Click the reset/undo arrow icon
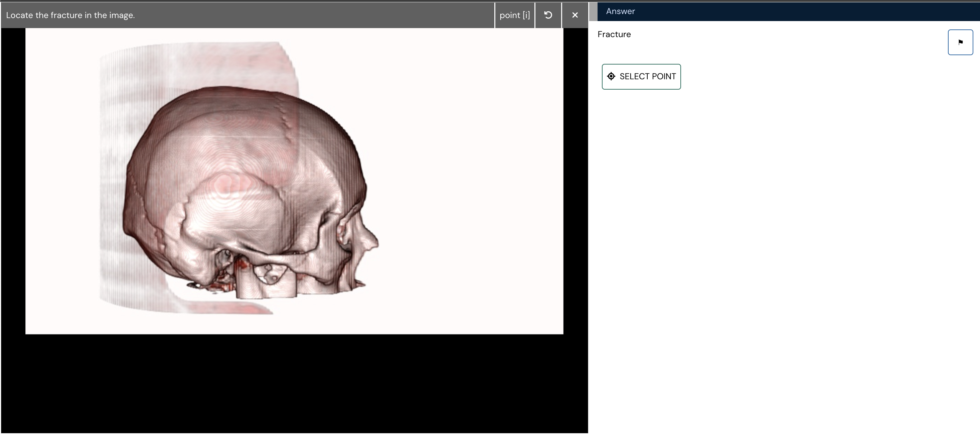Viewport: 980px width, 436px height. [548, 15]
